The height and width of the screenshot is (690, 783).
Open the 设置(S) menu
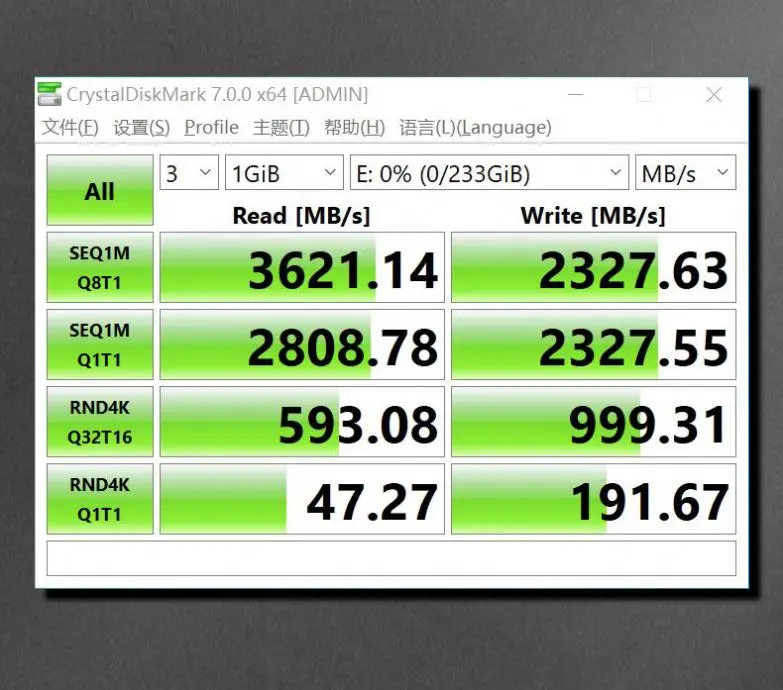click(142, 127)
